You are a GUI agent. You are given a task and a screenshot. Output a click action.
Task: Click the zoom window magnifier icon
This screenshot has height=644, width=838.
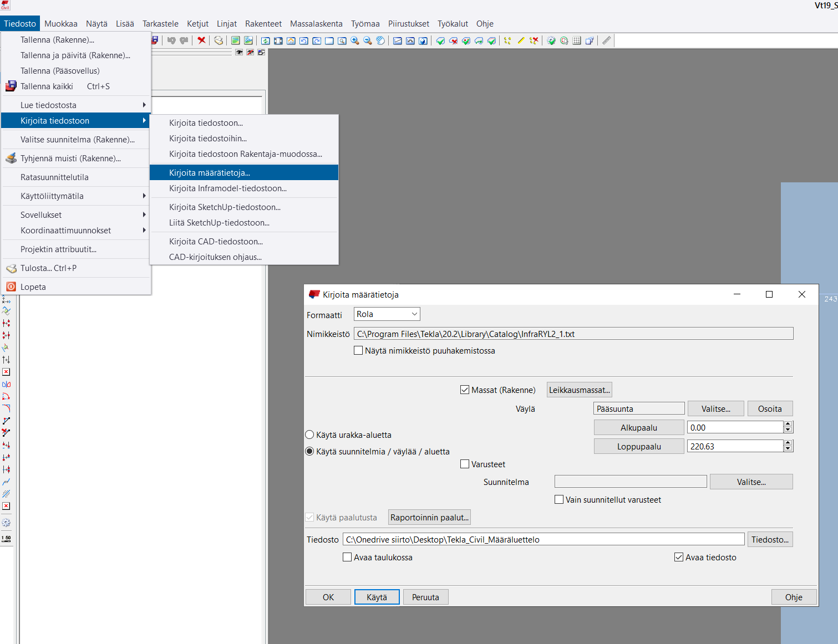coord(342,40)
